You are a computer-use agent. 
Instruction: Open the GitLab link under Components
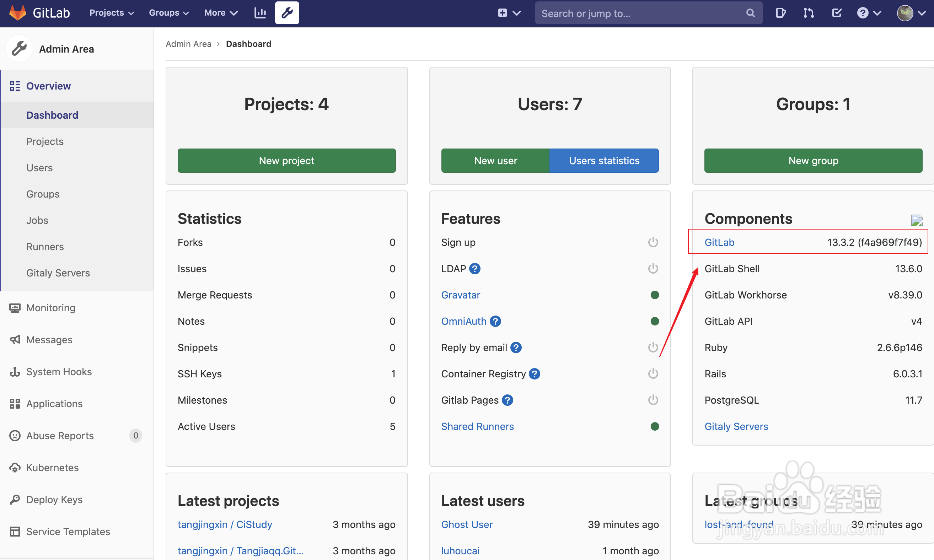719,242
